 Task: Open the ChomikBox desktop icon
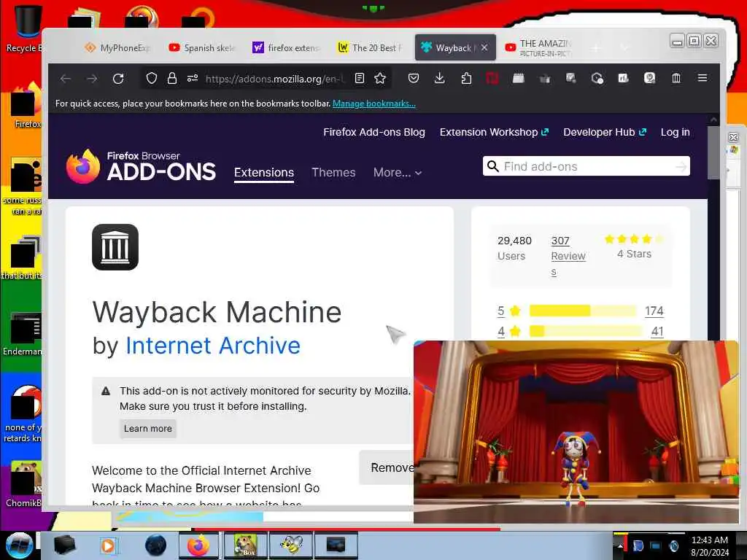tap(23, 484)
